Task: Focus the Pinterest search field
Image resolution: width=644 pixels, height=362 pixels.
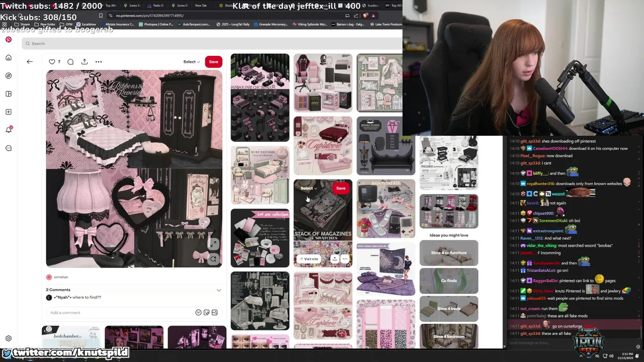Action: [211, 44]
